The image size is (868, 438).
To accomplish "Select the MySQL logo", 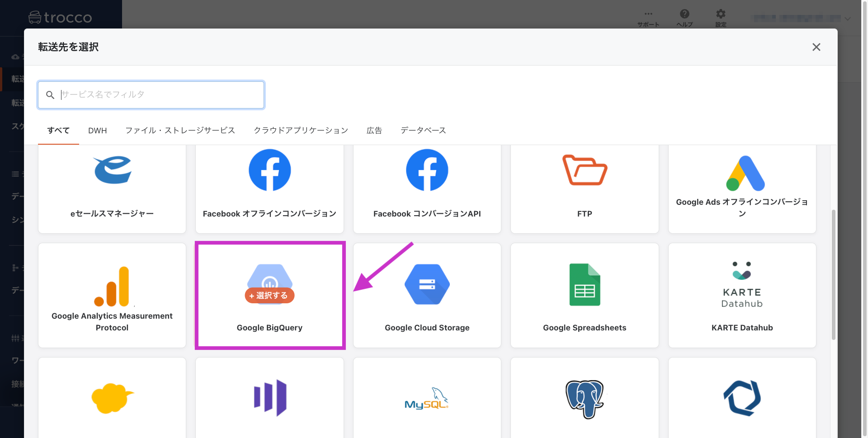I will pos(426,398).
